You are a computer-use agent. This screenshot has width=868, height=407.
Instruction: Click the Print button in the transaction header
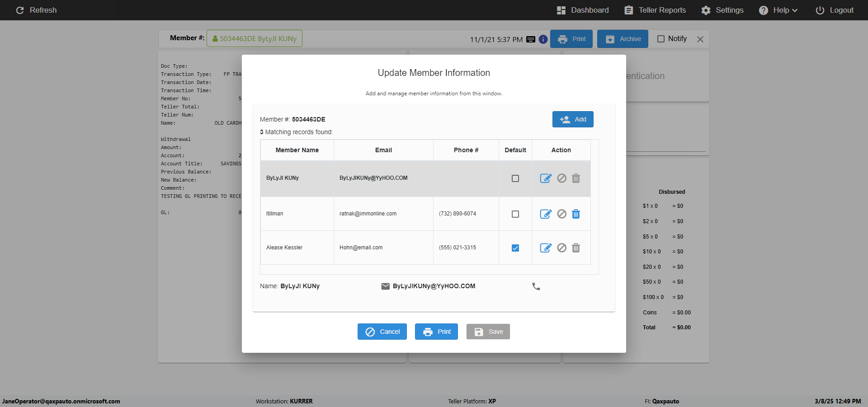[571, 39]
